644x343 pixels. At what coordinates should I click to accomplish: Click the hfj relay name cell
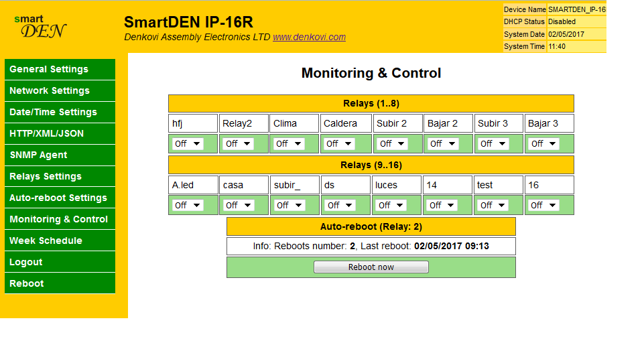193,123
